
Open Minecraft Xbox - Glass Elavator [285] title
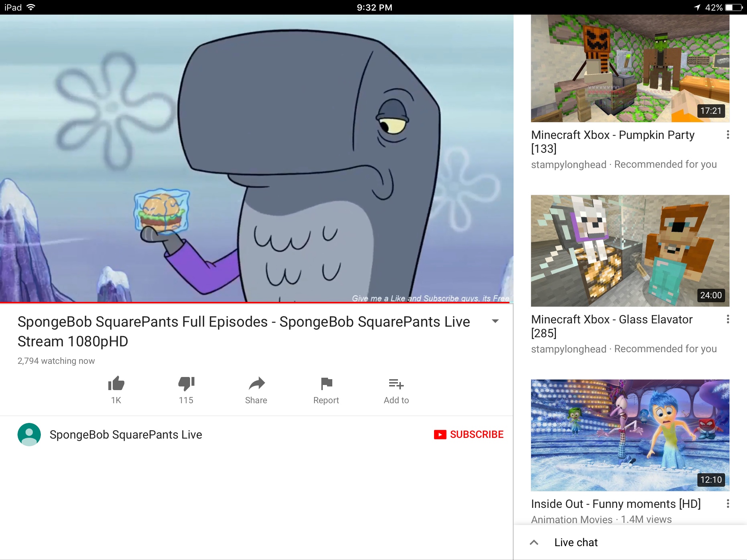pyautogui.click(x=612, y=326)
